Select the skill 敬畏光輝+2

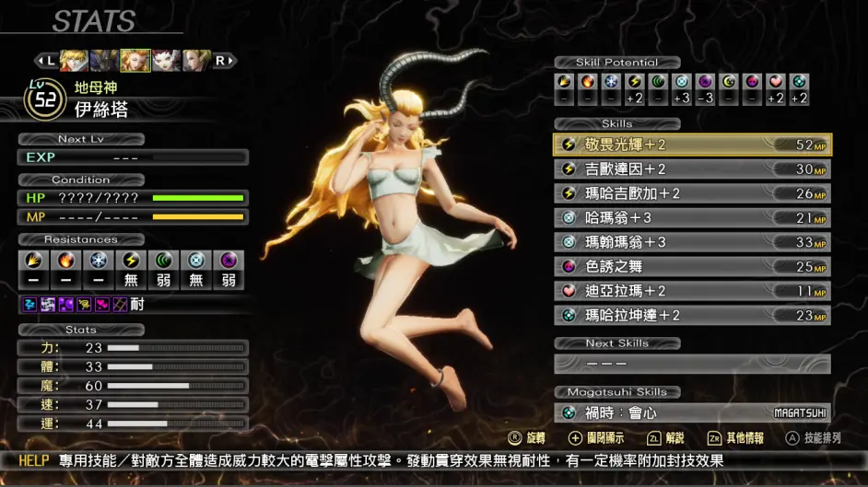[693, 145]
